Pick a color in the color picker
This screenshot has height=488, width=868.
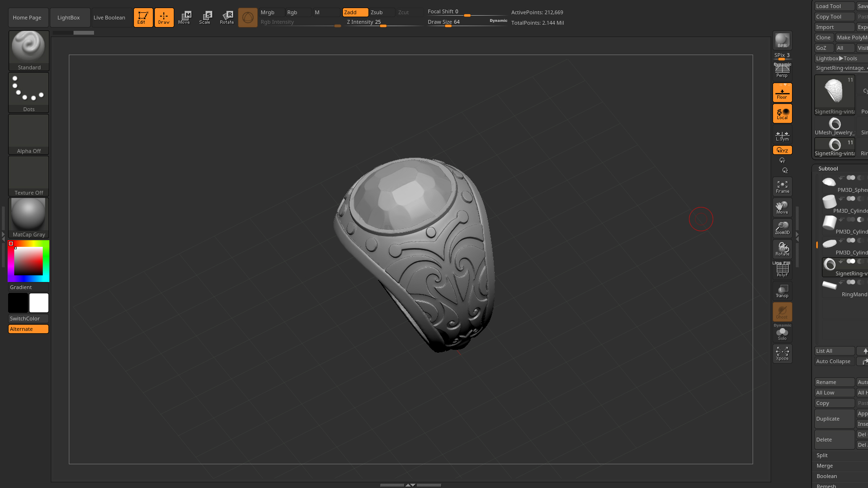28,261
